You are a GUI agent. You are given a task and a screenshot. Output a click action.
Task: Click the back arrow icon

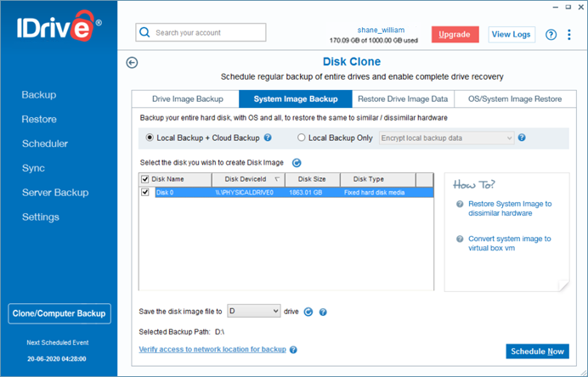coord(132,63)
